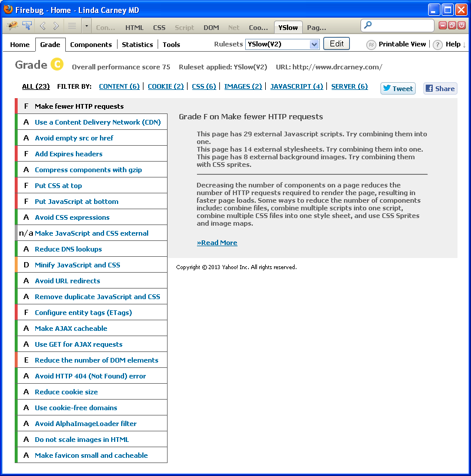The height and width of the screenshot is (476, 471).
Task: Click the Twitter bird Tweet button
Action: tap(398, 89)
